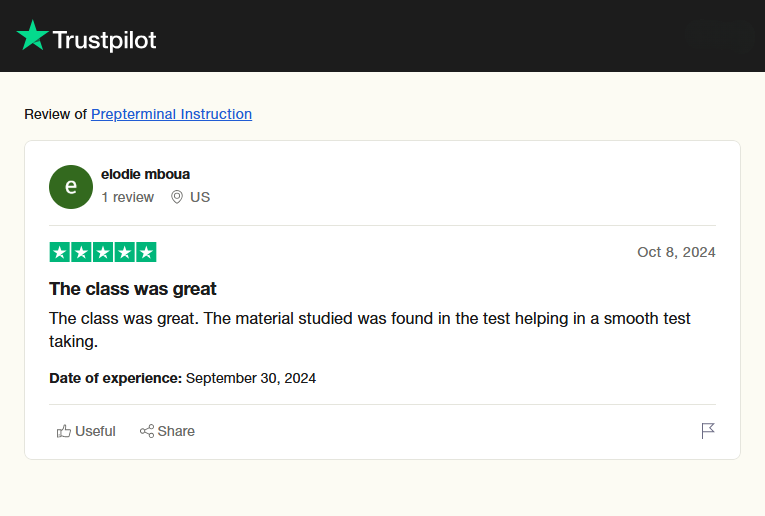Open the Prepterminal Instruction link

click(x=171, y=114)
